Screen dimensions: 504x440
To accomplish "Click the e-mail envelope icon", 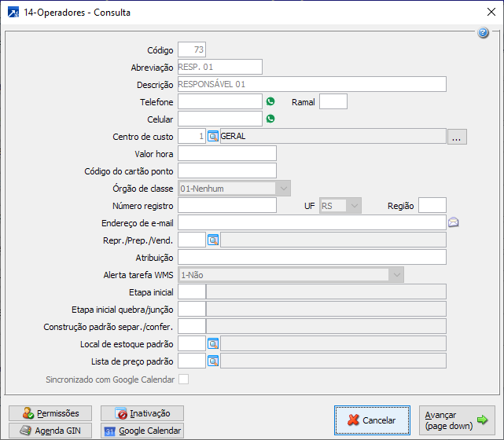I will [x=454, y=222].
